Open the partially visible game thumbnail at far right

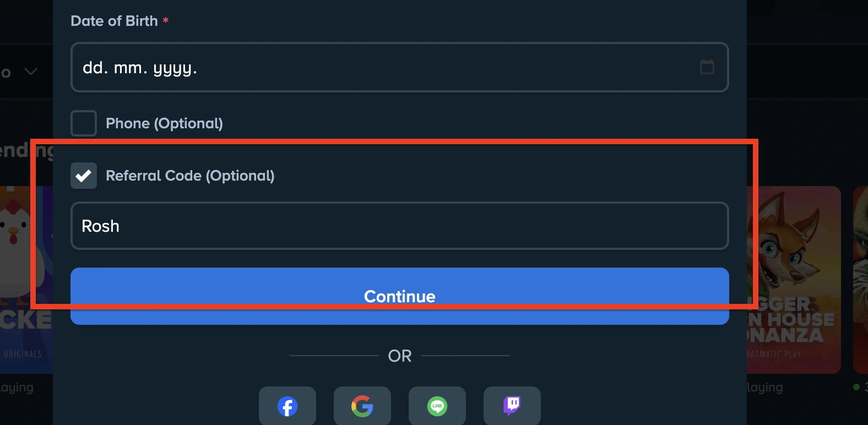(x=860, y=275)
